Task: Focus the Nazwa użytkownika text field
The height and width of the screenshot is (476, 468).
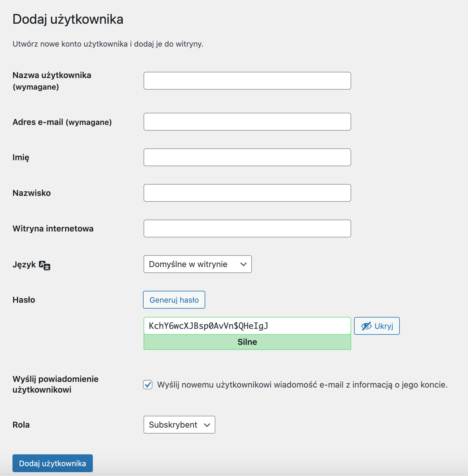Action: click(247, 81)
